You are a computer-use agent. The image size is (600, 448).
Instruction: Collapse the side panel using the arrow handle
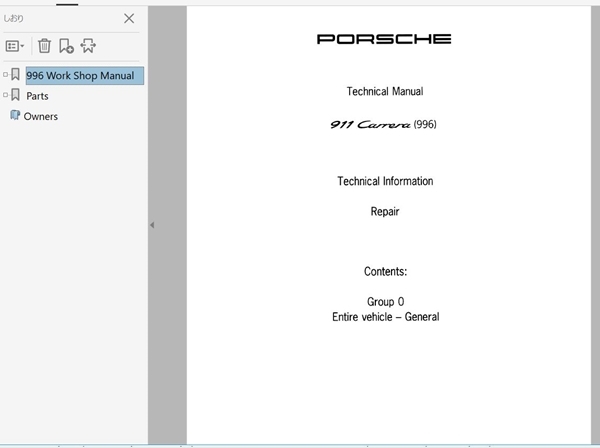point(152,225)
